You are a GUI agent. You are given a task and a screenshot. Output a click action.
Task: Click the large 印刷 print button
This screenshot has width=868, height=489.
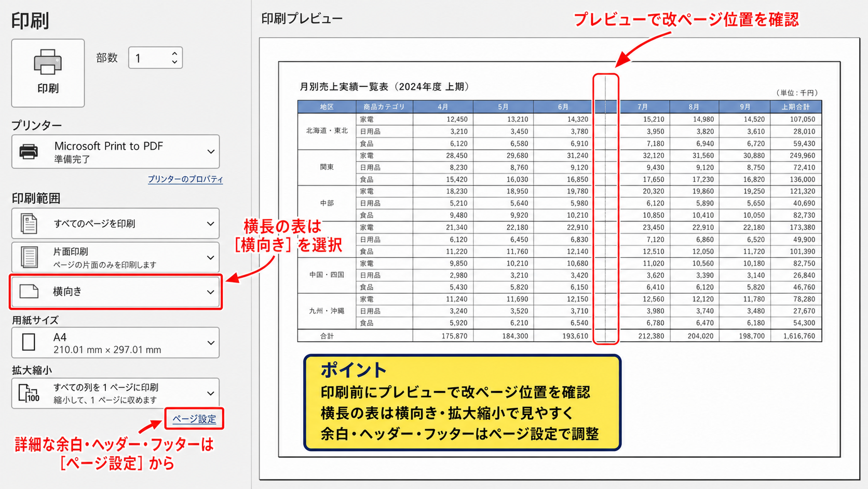click(x=48, y=73)
